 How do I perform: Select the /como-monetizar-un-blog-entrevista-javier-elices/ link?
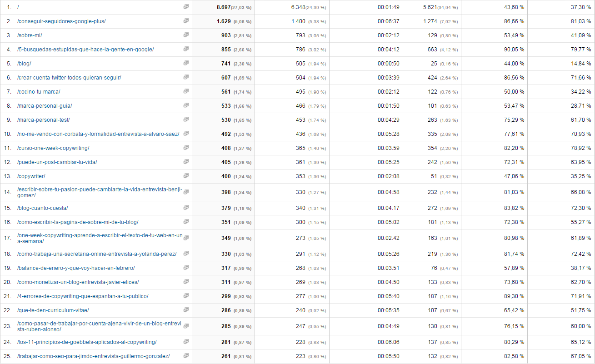pos(78,282)
